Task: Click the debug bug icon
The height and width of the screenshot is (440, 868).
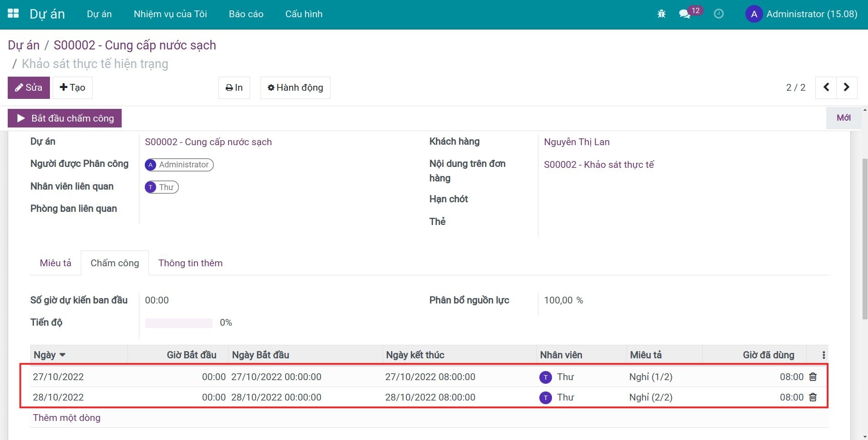Action: click(x=661, y=14)
